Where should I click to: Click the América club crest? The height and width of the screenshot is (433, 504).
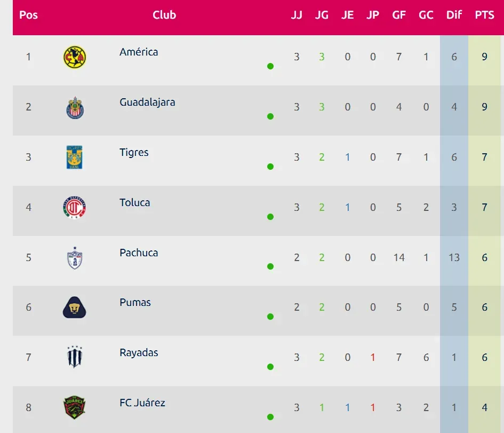tap(75, 57)
